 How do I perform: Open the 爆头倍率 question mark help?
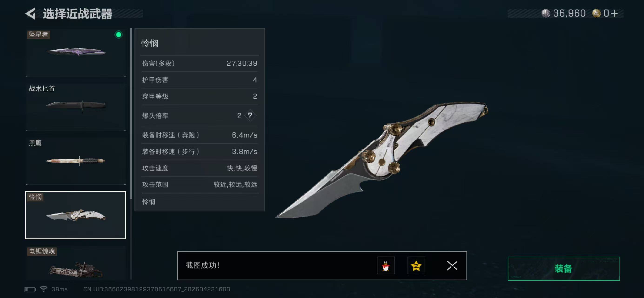(250, 115)
